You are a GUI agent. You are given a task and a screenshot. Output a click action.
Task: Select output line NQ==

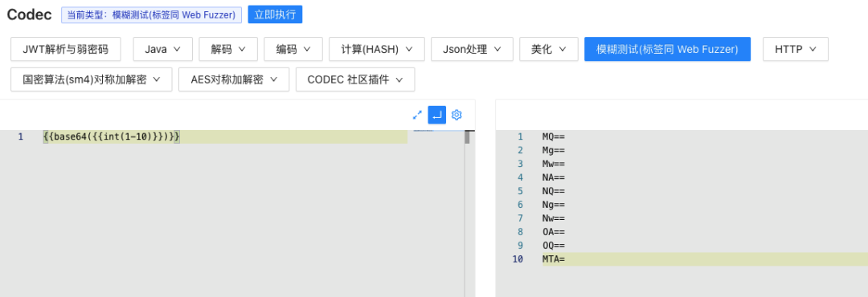point(554,191)
